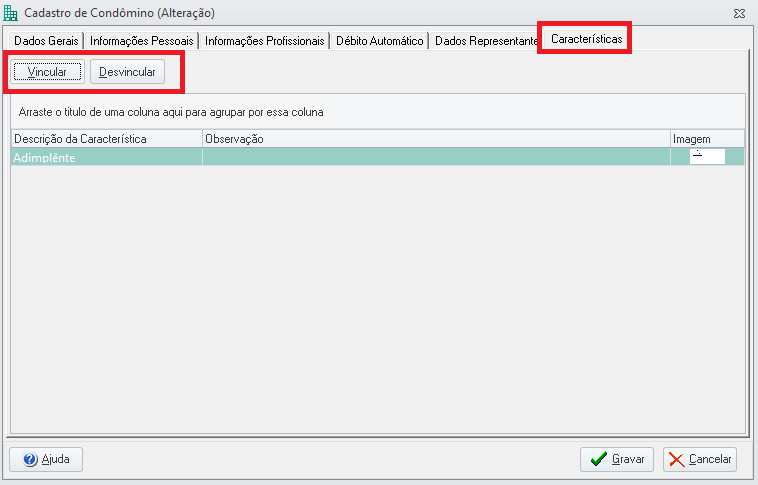The width and height of the screenshot is (758, 485).
Task: Close the Cadastro de Condômino window
Action: [739, 14]
